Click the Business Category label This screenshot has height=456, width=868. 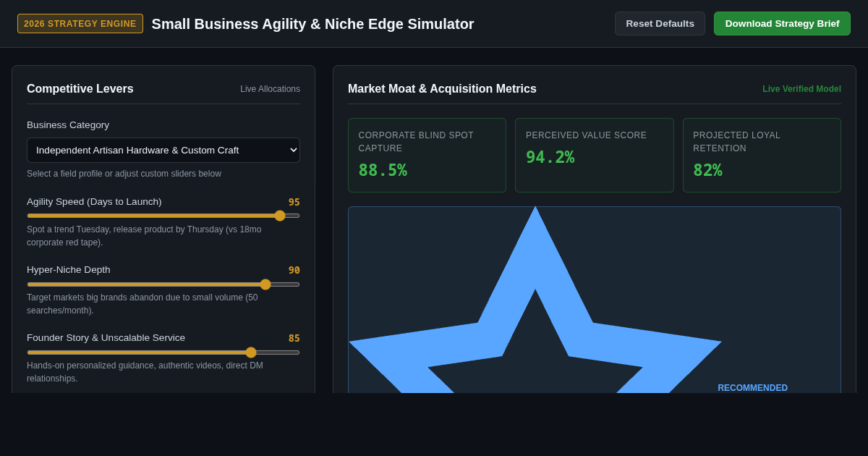pyautogui.click(x=68, y=124)
